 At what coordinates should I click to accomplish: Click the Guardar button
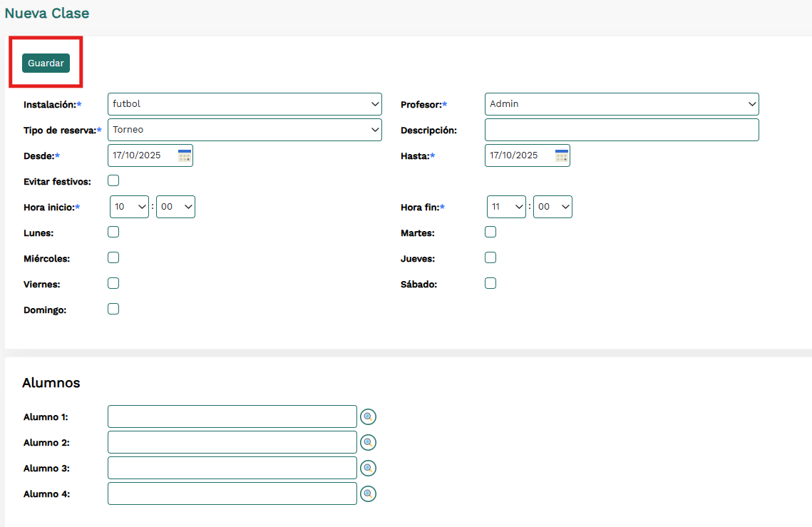(46, 63)
